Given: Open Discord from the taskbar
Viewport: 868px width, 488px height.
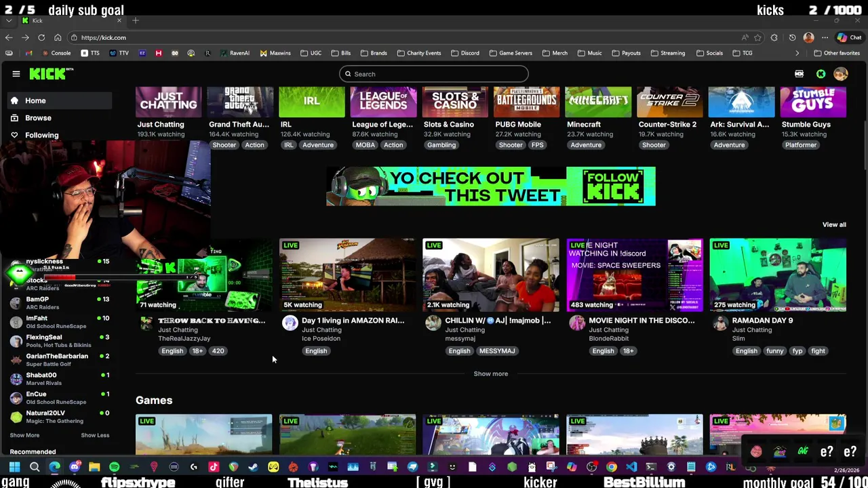Looking at the screenshot, I should click(x=75, y=466).
